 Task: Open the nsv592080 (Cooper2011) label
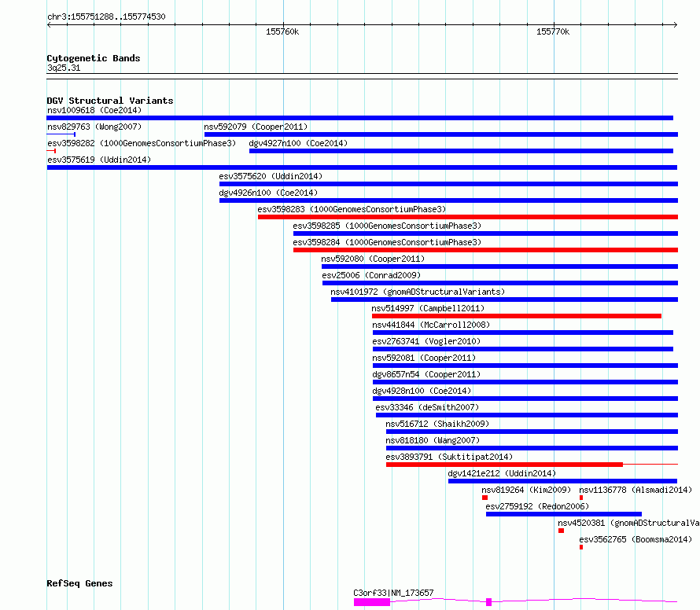pos(373,259)
